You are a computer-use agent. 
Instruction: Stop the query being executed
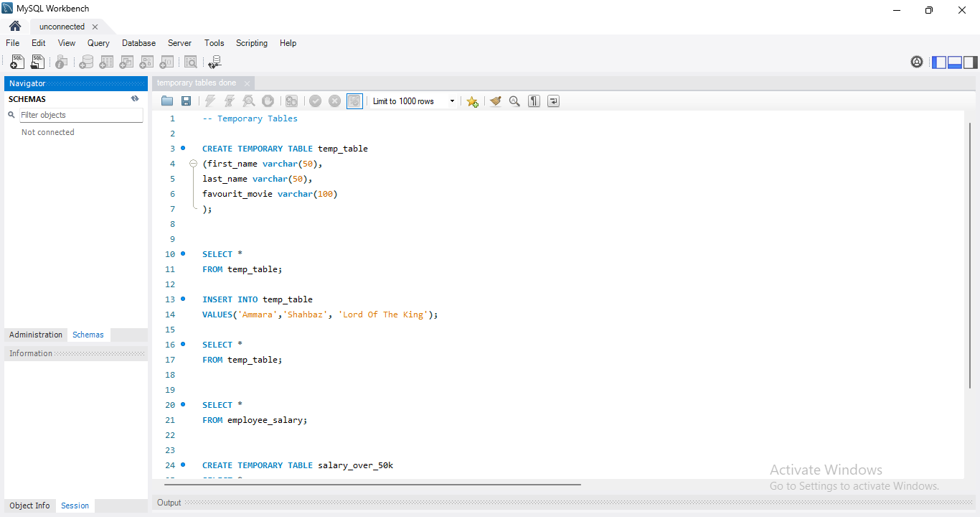coord(268,101)
